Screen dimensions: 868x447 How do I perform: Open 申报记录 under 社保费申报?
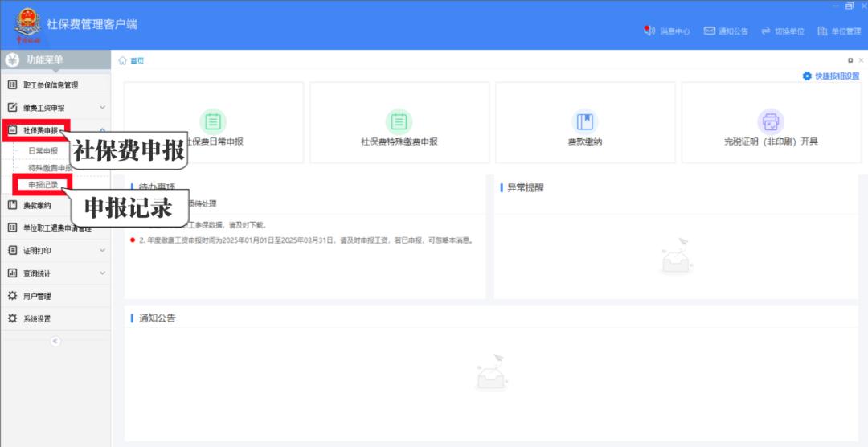point(43,185)
